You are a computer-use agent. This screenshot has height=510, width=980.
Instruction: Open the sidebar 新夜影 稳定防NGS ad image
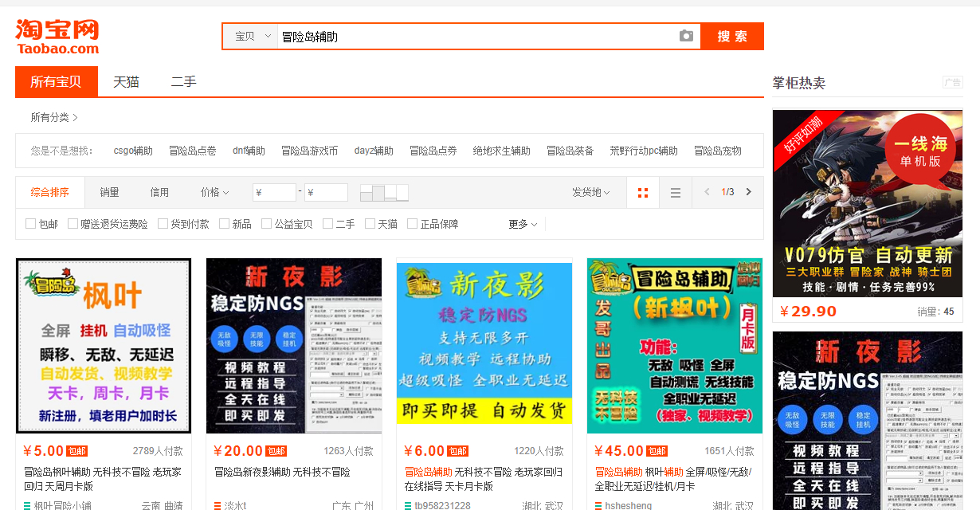(x=868, y=421)
